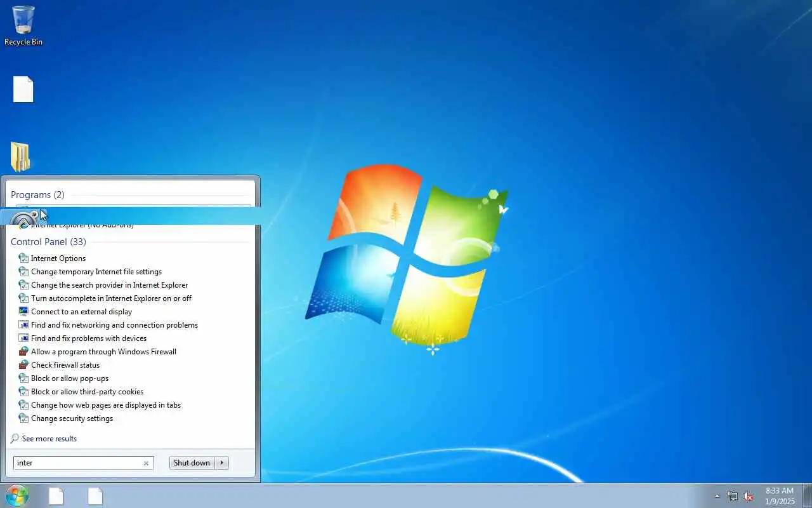Click the Shut down button

[x=192, y=463]
